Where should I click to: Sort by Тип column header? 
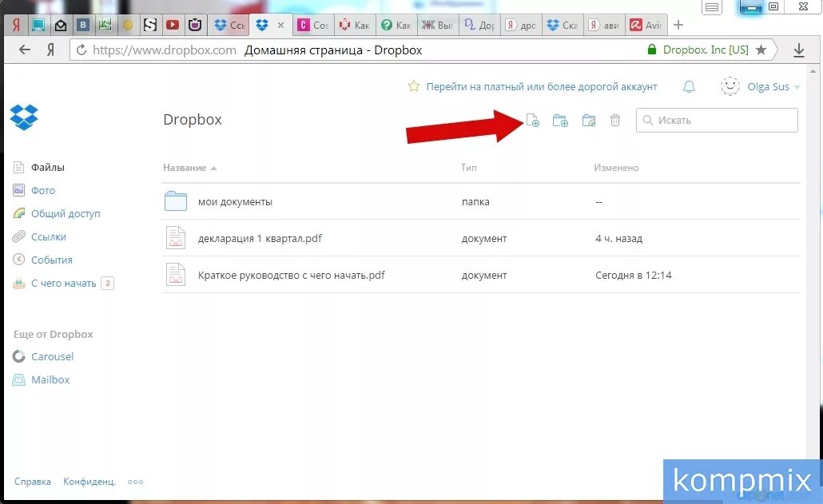click(469, 167)
